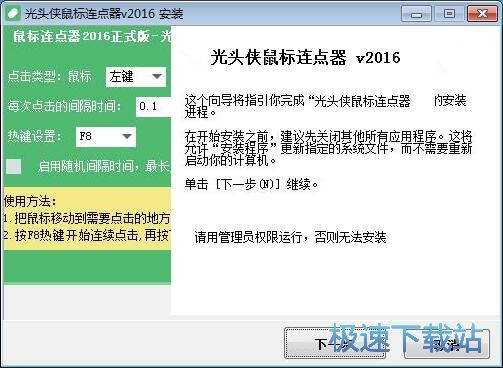The height and width of the screenshot is (368, 503).
Task: Click the 单击 [下一步(N)] 继续 text
Action: (x=251, y=184)
